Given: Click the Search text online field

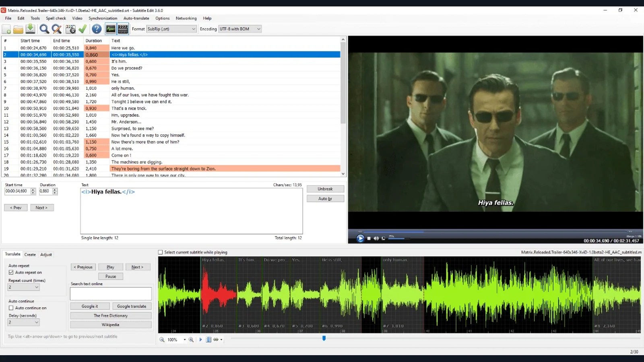Looking at the screenshot, I should (111, 294).
